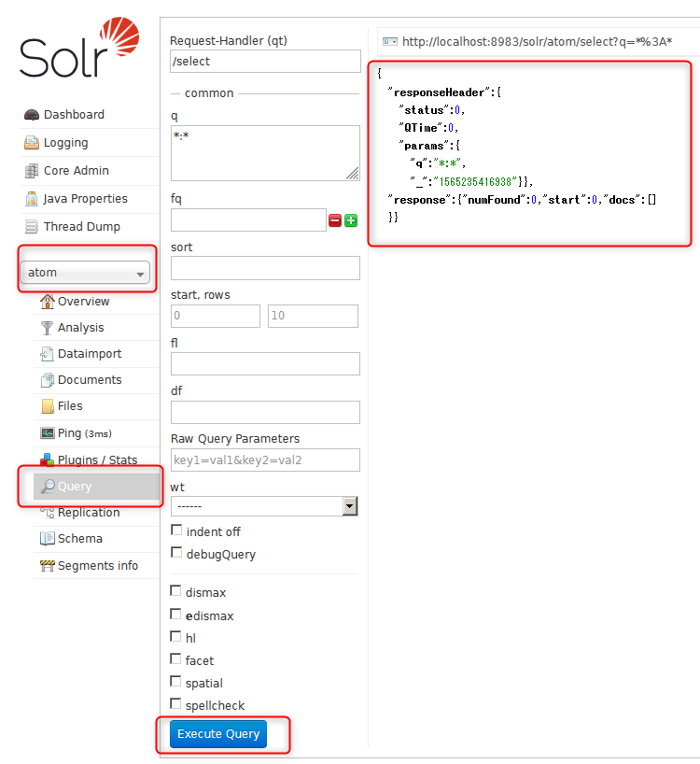Open the Plugins / Stats page
Viewport: 700px width, 764px height.
[x=97, y=460]
